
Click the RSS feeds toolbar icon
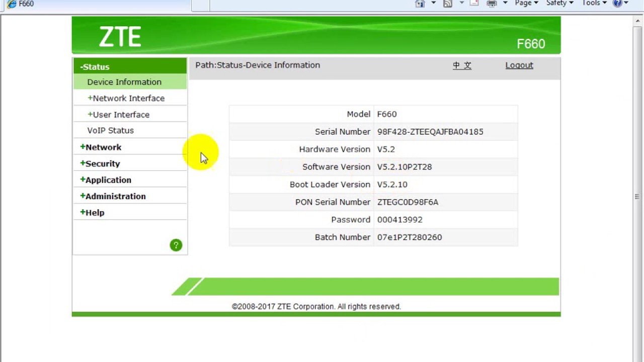448,4
